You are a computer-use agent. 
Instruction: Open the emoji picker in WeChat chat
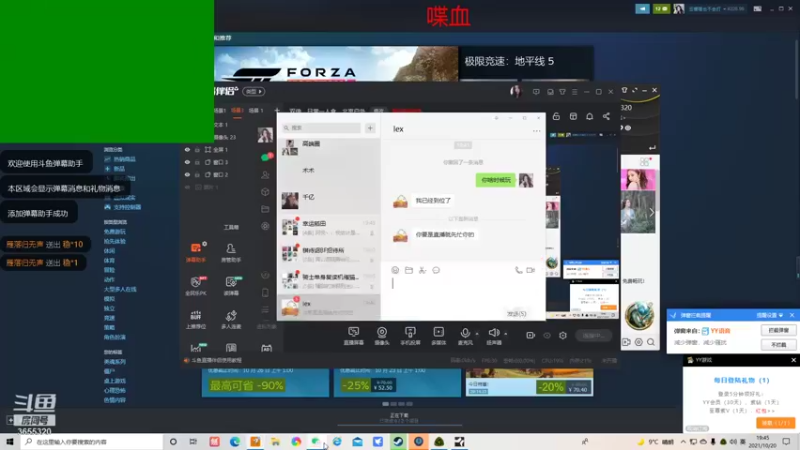395,270
